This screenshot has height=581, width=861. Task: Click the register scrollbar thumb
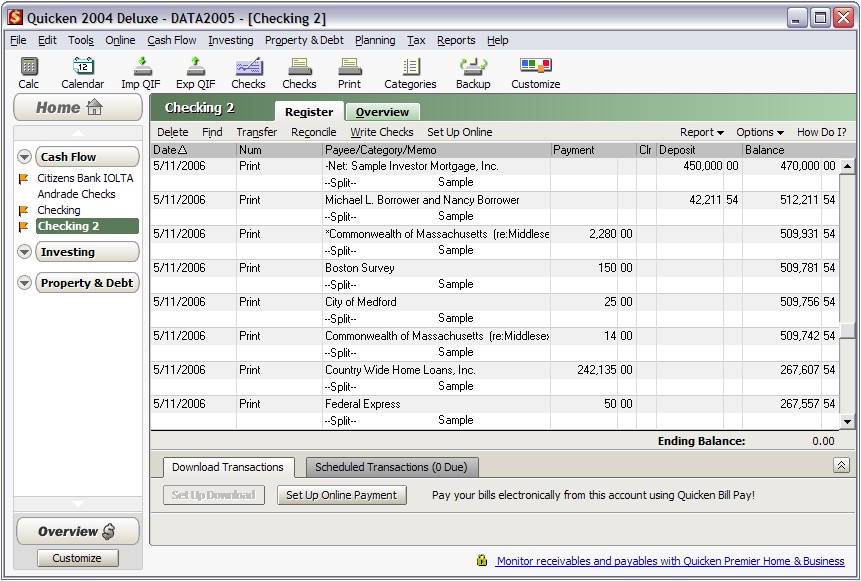[x=847, y=329]
